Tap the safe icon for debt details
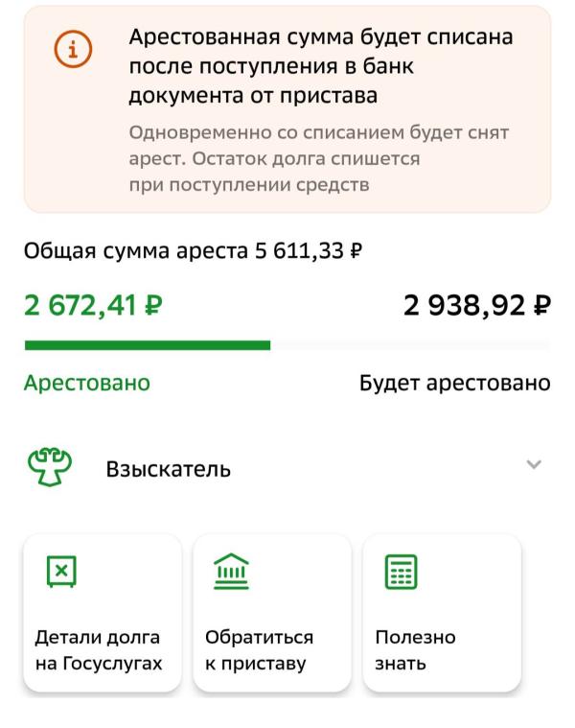575x728 pixels. coord(60,573)
